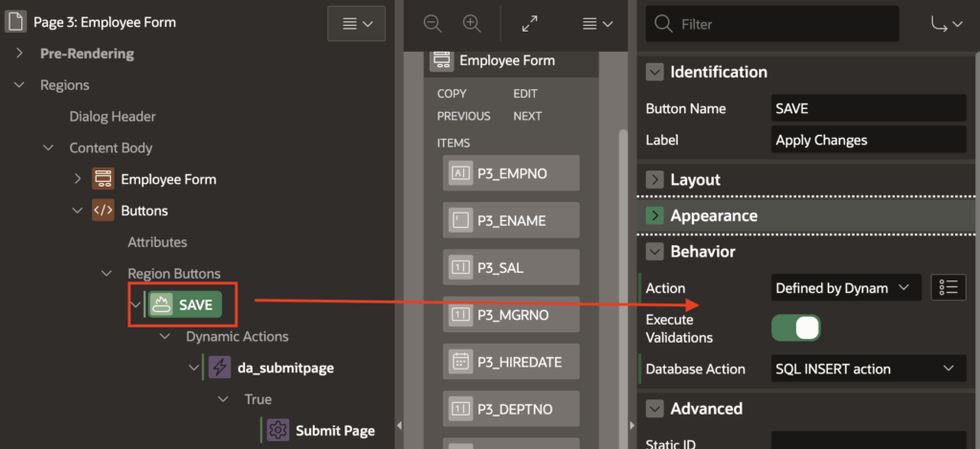Click the Buttons region code icon
Viewport: 980px width, 449px height.
[x=103, y=210]
